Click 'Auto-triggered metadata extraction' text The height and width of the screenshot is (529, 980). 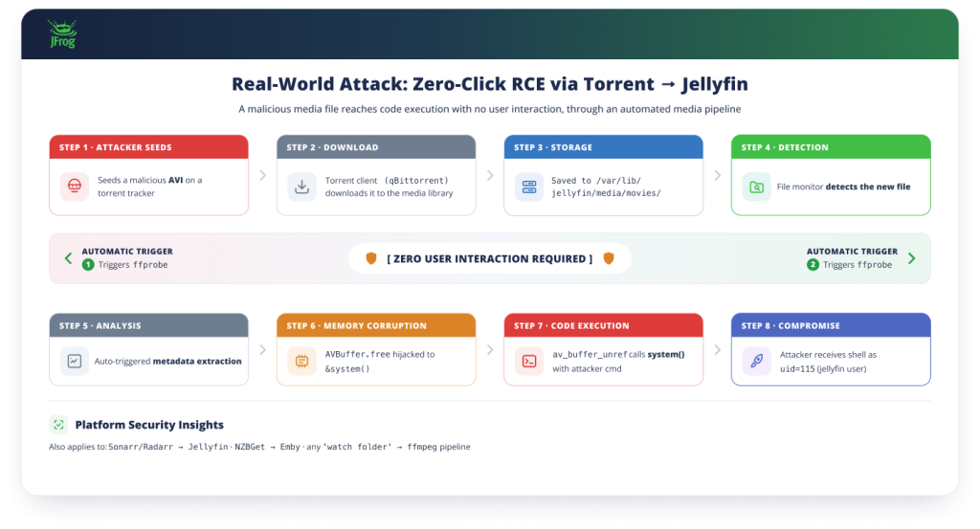pos(167,361)
